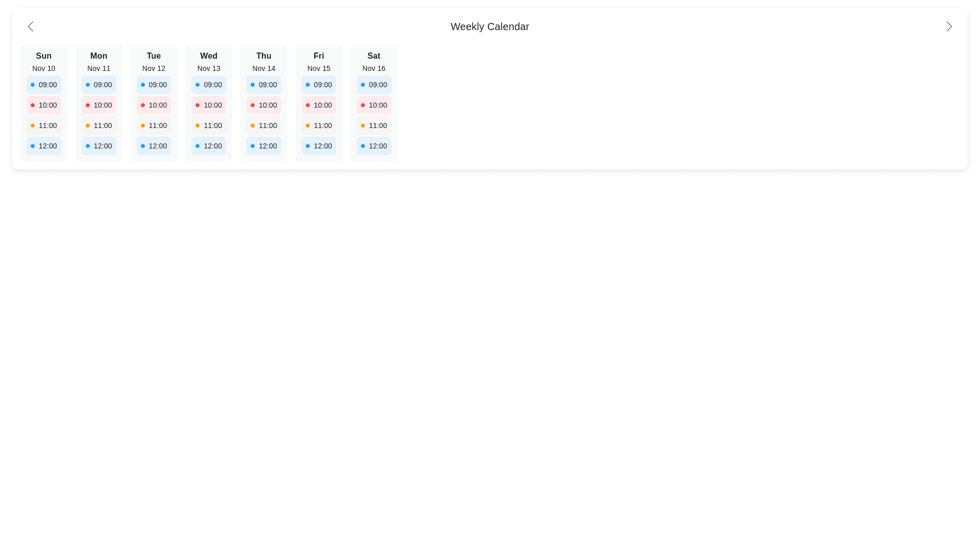Pick Sunday 12:00 blue slot
The height and width of the screenshot is (551, 980).
coord(44,146)
